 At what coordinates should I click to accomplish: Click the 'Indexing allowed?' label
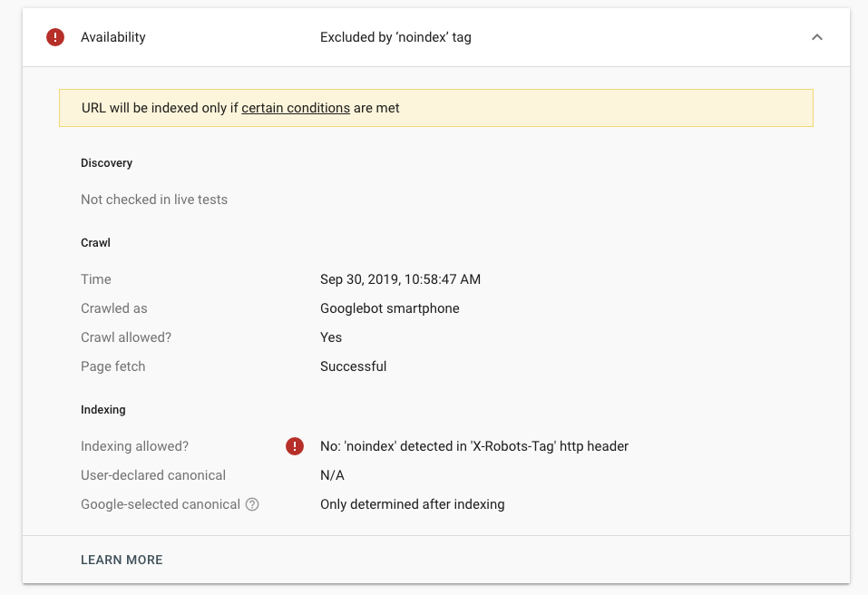(134, 446)
